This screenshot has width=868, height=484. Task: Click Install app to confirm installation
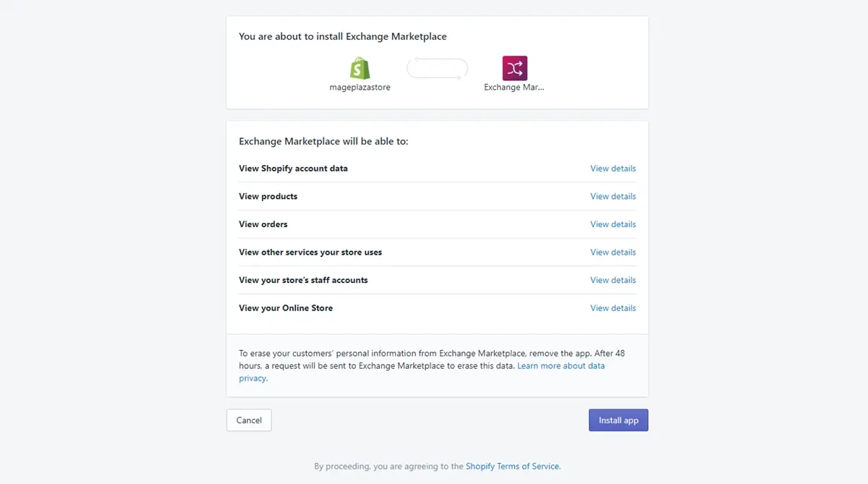(x=618, y=420)
